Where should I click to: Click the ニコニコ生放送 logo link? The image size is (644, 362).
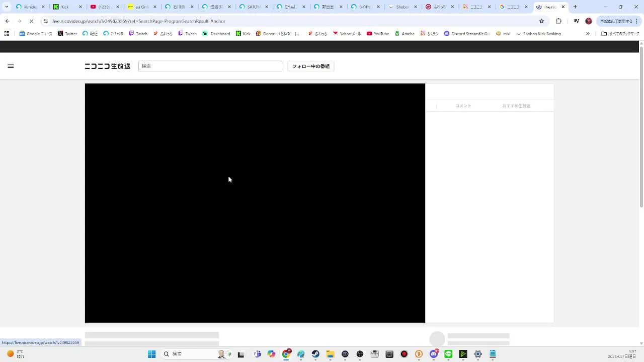click(x=107, y=66)
